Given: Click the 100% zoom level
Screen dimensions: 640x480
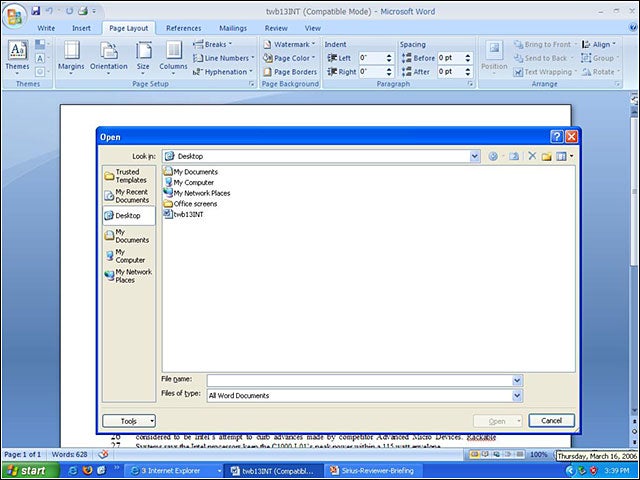Looking at the screenshot, I should (538, 454).
